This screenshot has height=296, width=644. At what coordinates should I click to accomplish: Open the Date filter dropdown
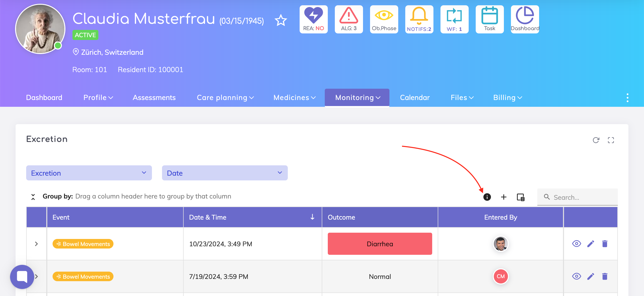(x=225, y=173)
